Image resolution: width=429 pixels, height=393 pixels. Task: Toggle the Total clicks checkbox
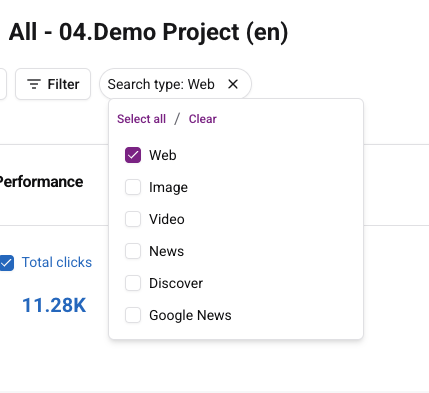(6, 263)
